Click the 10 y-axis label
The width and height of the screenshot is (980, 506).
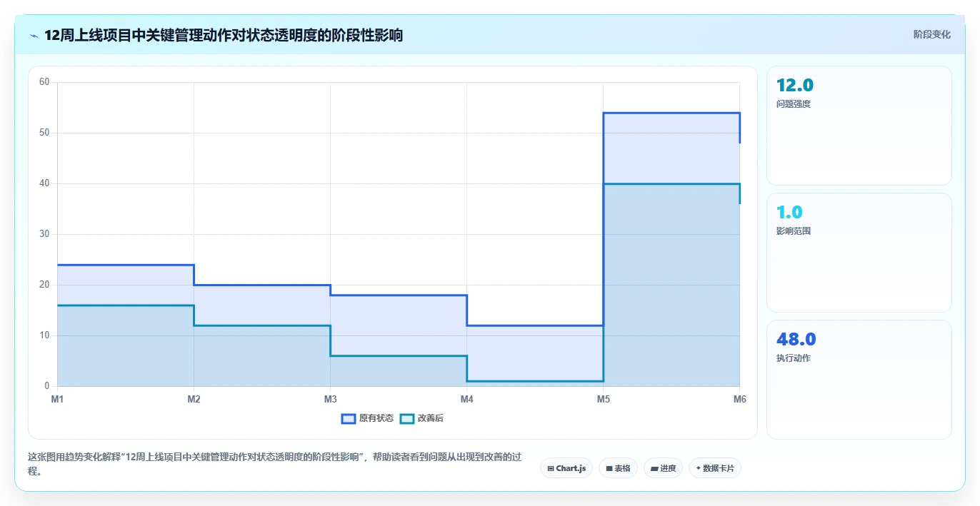tap(44, 335)
